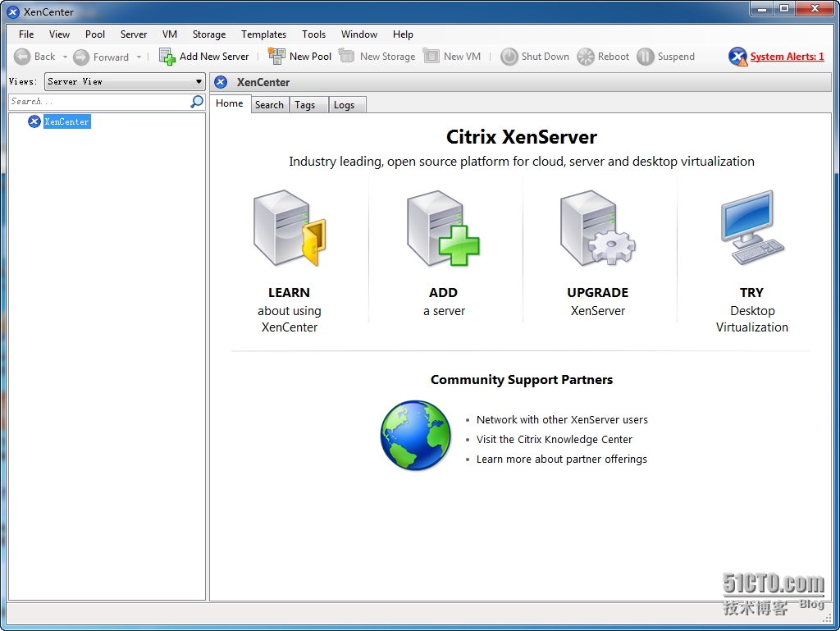
Task: Click the New Pool icon
Action: (276, 56)
